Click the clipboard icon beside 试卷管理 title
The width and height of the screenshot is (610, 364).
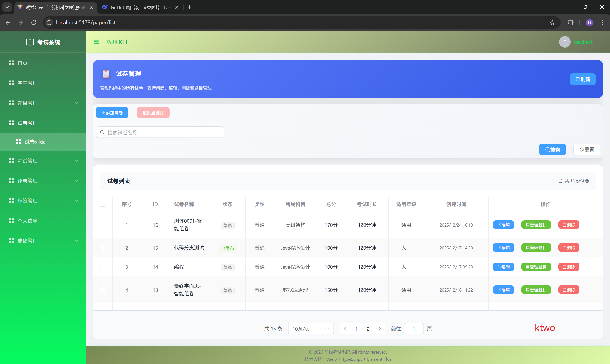106,74
